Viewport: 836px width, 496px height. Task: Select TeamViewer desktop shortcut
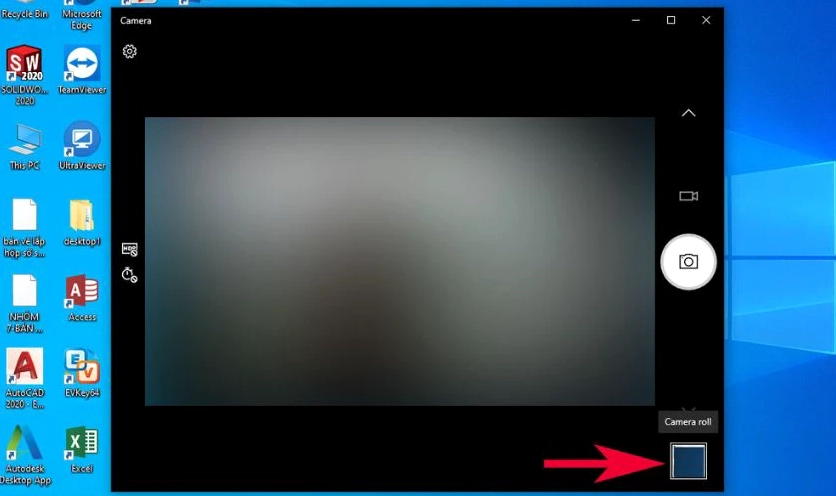point(82,70)
